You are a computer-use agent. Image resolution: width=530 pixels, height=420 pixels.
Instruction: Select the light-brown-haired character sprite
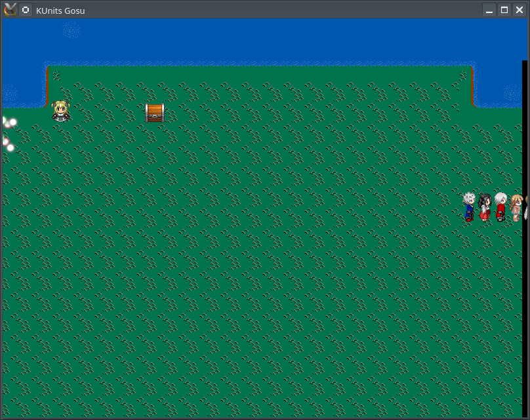(516, 208)
